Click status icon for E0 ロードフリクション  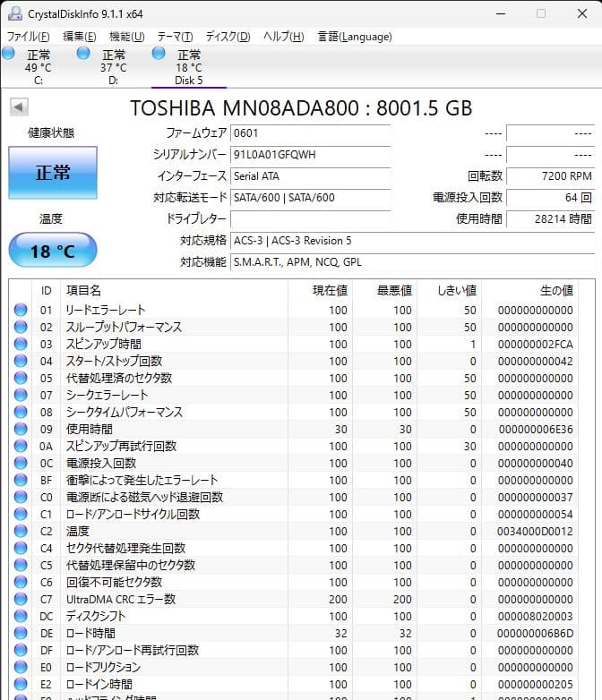click(x=21, y=667)
